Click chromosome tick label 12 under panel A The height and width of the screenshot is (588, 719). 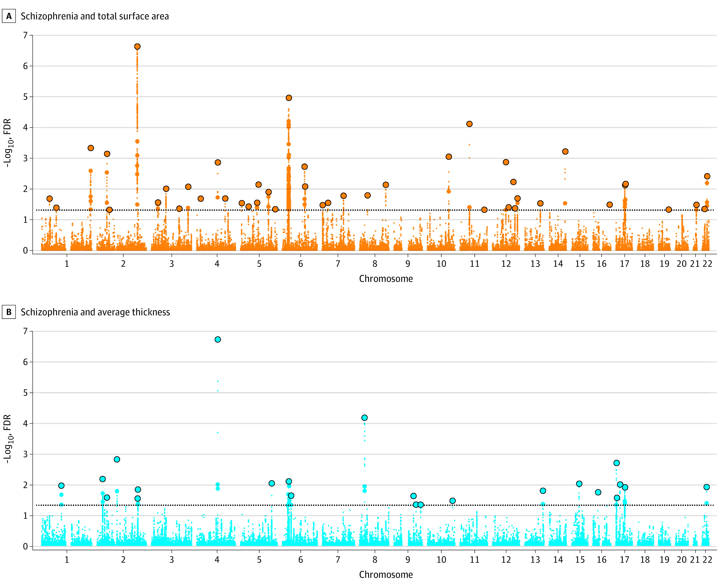click(x=506, y=263)
